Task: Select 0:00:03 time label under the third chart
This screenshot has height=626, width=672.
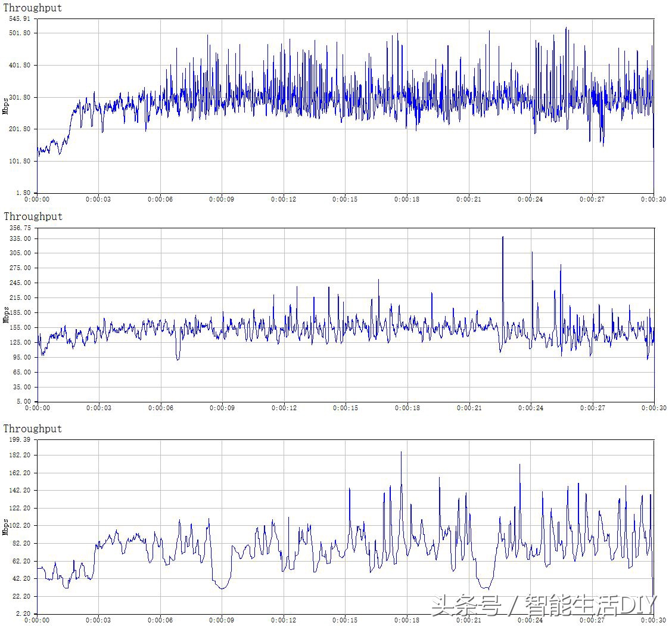Action: click(x=98, y=621)
